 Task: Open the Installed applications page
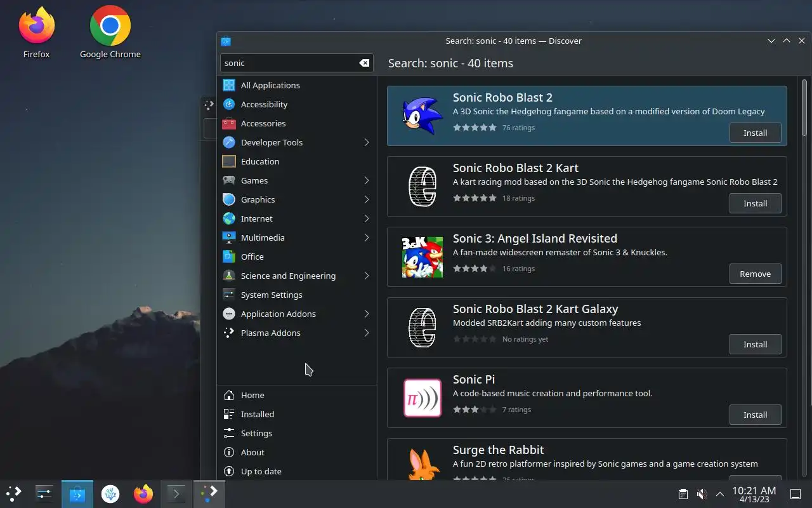[x=297, y=414]
